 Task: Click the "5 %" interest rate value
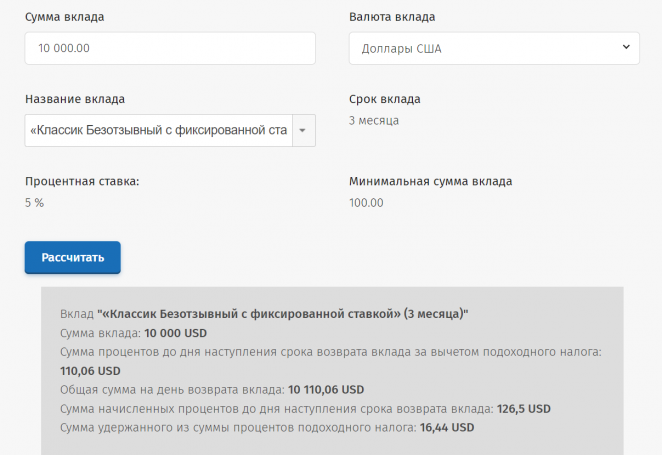tap(34, 203)
